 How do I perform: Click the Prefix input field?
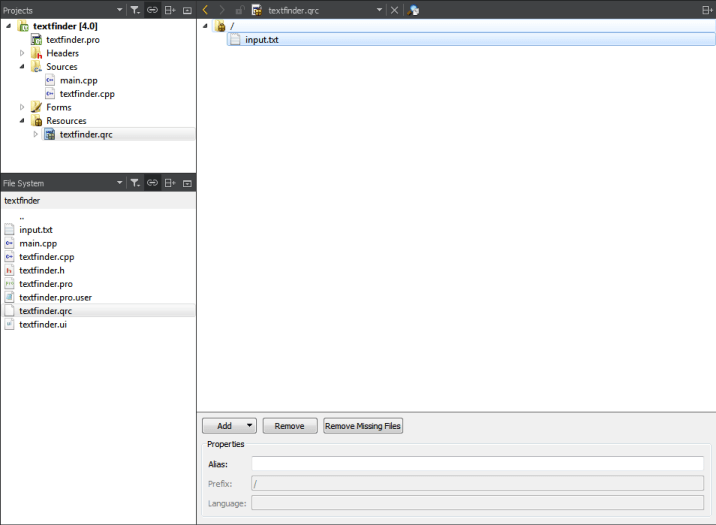477,483
